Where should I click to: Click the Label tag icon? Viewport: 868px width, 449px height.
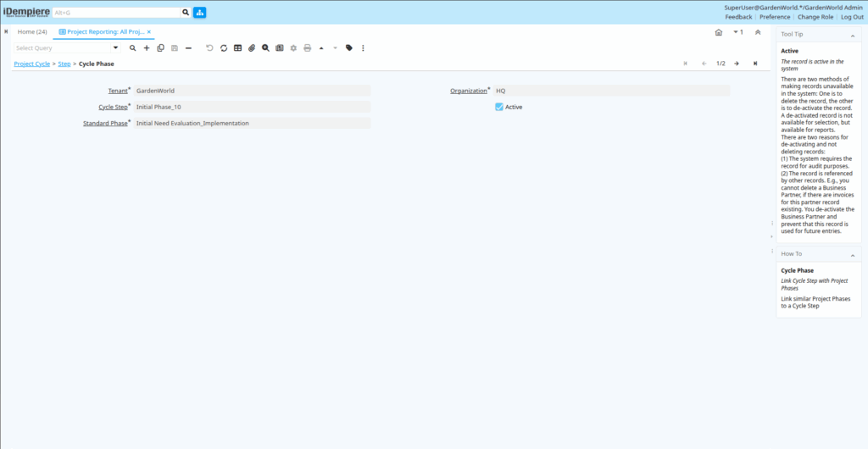point(348,48)
